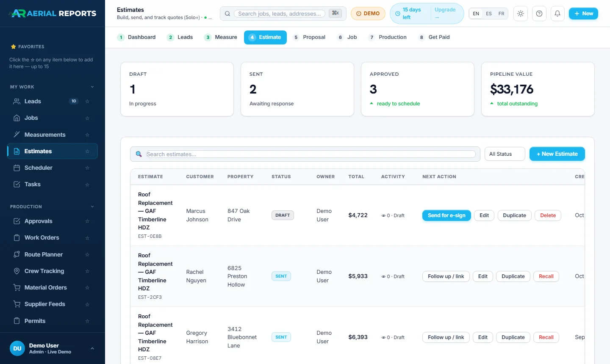The width and height of the screenshot is (610, 364).
Task: Click the Permits clipboard icon
Action: (17, 321)
